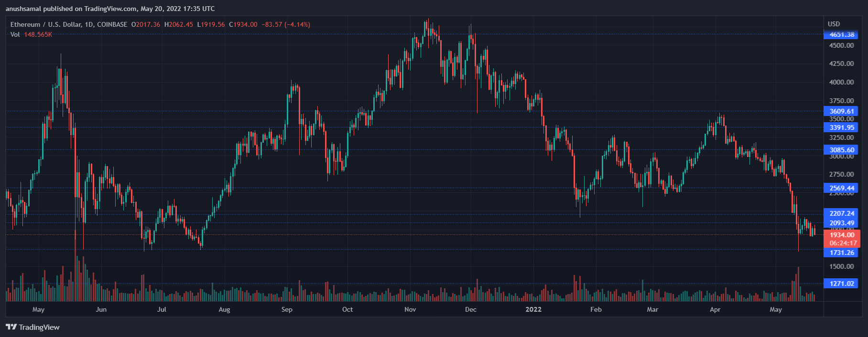Click the TradingView logo
Image resolution: width=868 pixels, height=337 pixels.
[33, 327]
